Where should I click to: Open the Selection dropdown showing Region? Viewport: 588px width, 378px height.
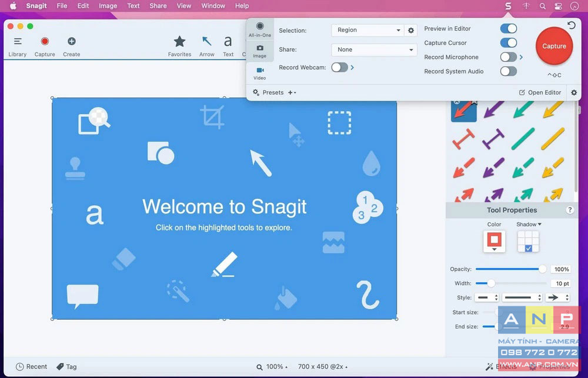click(367, 30)
